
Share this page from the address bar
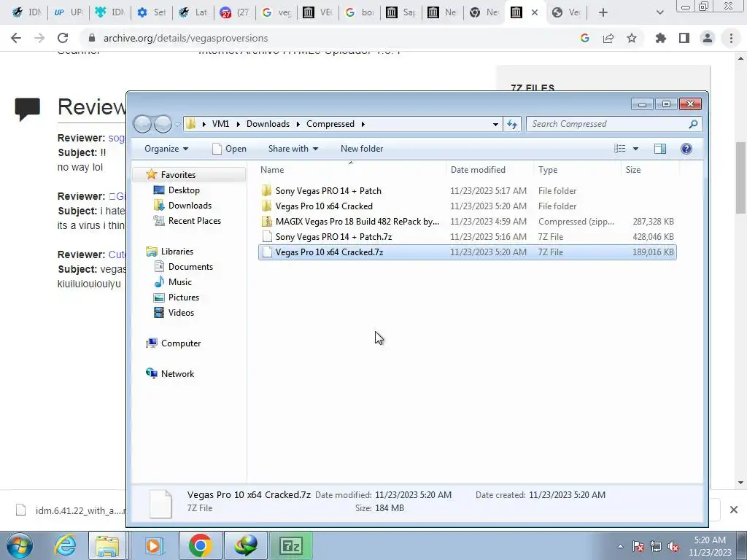pos(608,38)
